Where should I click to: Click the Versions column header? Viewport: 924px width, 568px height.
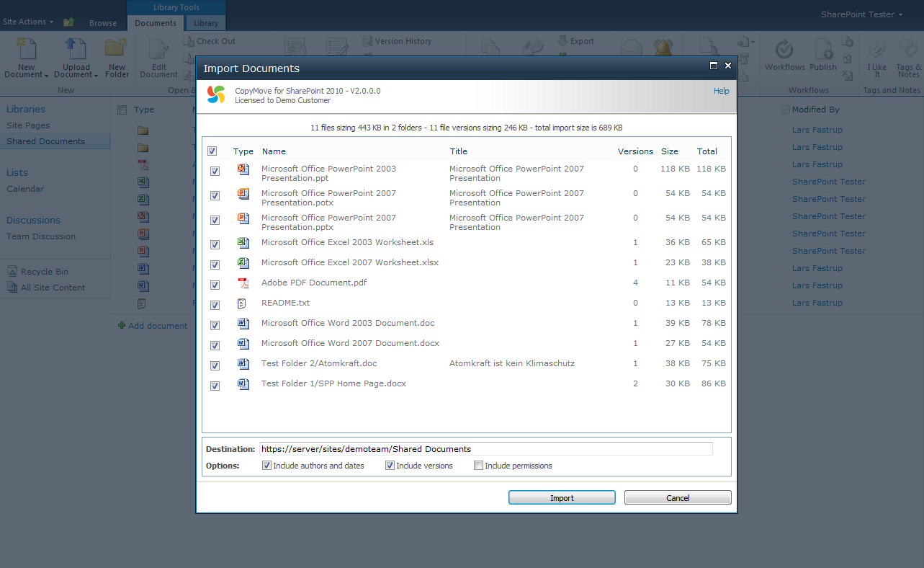[635, 151]
